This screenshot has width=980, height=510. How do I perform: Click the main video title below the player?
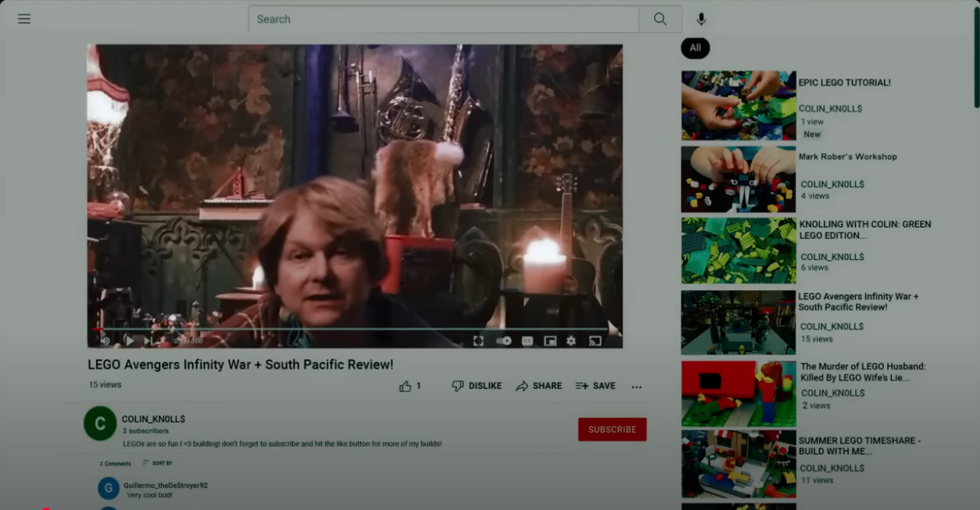coord(241,365)
